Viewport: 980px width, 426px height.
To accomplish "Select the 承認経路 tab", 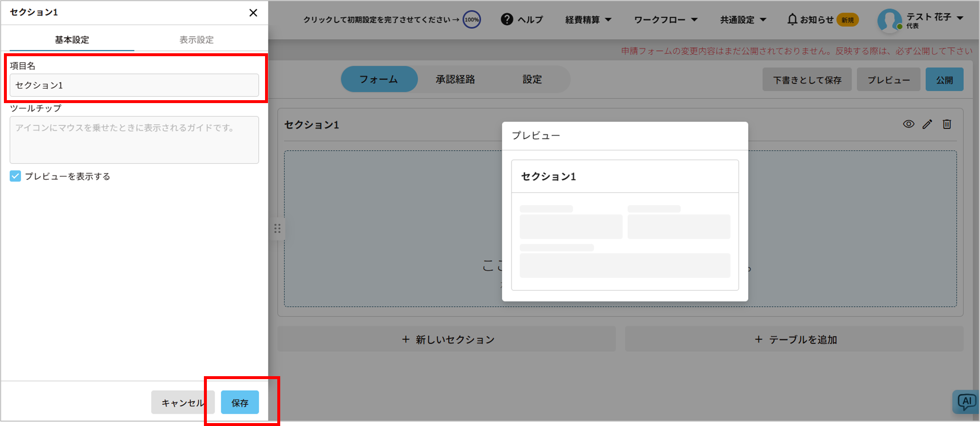I will 455,79.
